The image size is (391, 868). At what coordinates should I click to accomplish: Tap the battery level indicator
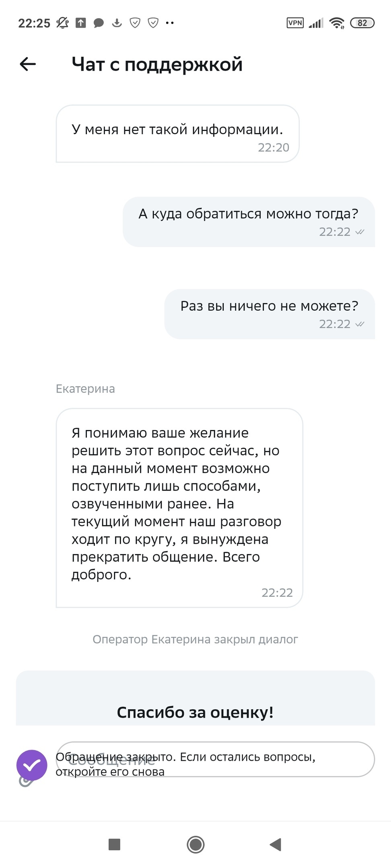pos(362,23)
